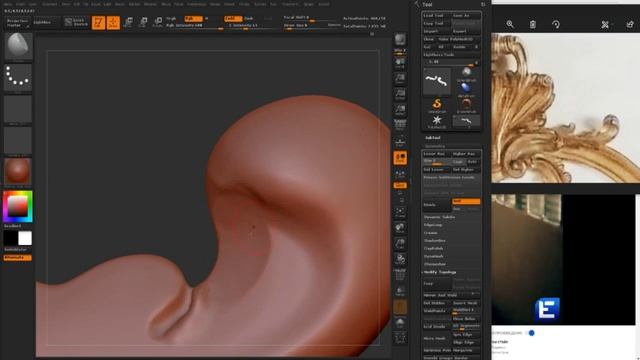Image resolution: width=640 pixels, height=360 pixels.
Task: Select the large current tool thumbnail
Action: [x=437, y=81]
